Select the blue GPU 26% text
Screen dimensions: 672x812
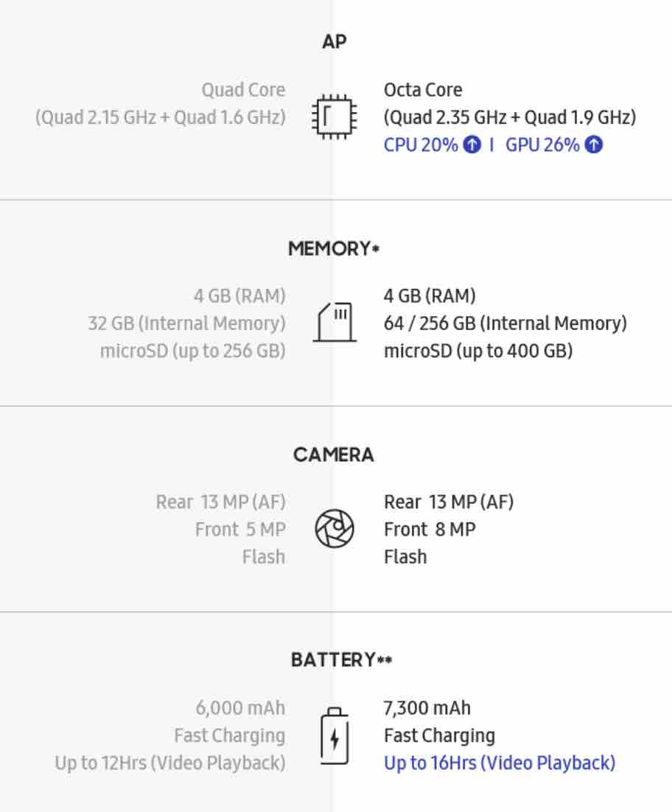pyautogui.click(x=542, y=144)
